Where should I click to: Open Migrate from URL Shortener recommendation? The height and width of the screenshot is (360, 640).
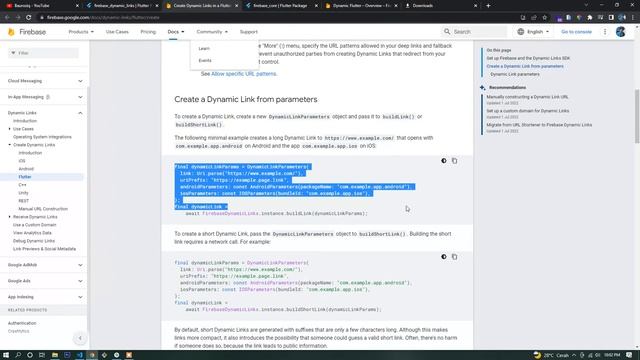(539, 125)
